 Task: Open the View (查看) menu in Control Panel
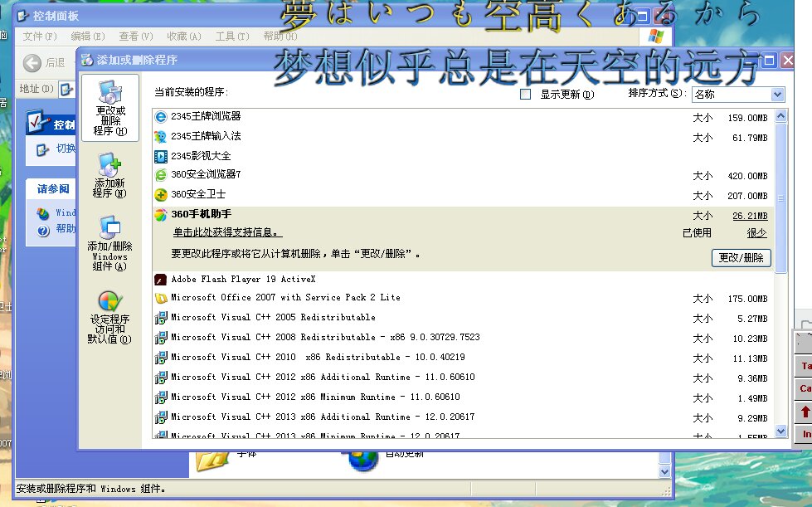point(136,37)
